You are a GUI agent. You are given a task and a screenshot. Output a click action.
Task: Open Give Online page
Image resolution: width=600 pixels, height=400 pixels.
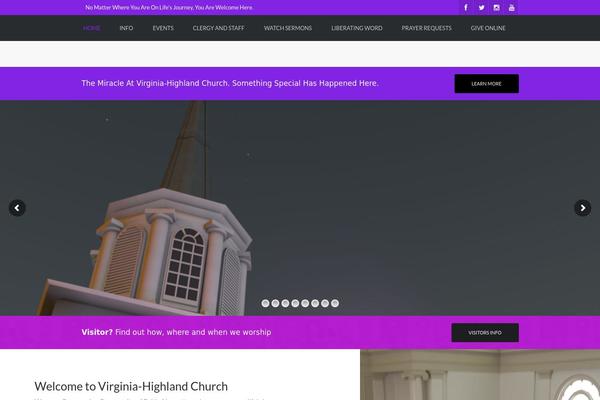pos(488,28)
